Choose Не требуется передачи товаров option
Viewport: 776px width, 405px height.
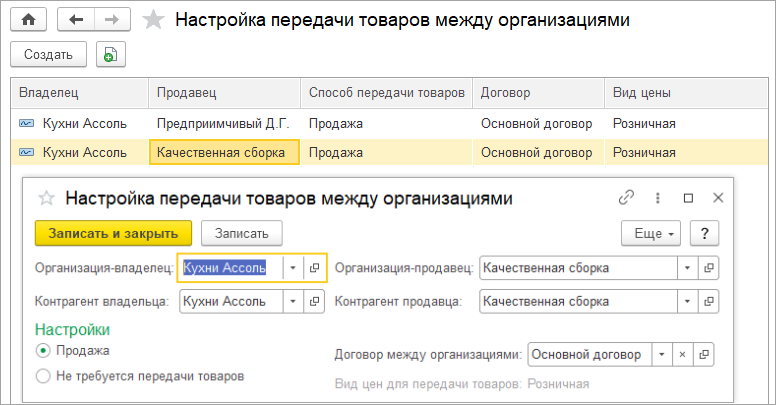(x=42, y=376)
